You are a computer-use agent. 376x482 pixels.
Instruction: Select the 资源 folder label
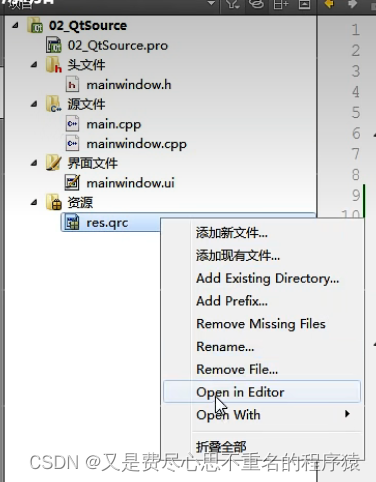tap(80, 202)
